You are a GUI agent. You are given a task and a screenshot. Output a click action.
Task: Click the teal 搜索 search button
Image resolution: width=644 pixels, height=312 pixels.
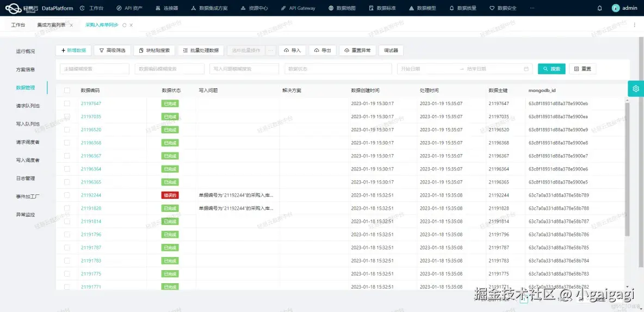click(552, 69)
